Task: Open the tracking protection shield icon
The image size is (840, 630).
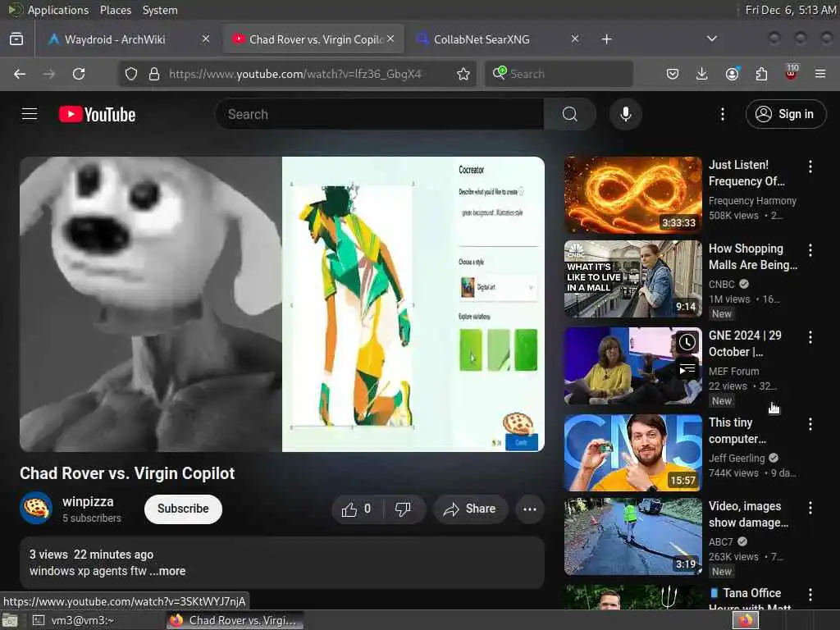Action: click(x=131, y=74)
